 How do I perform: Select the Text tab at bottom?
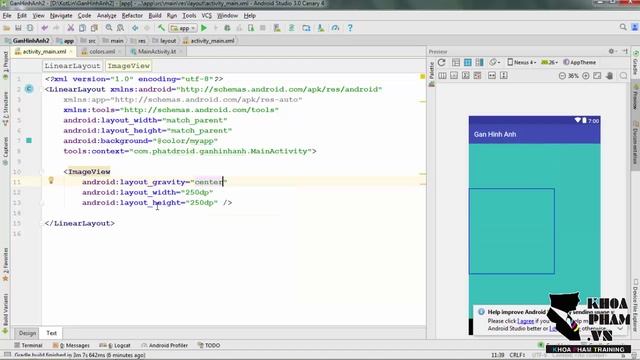tap(51, 333)
